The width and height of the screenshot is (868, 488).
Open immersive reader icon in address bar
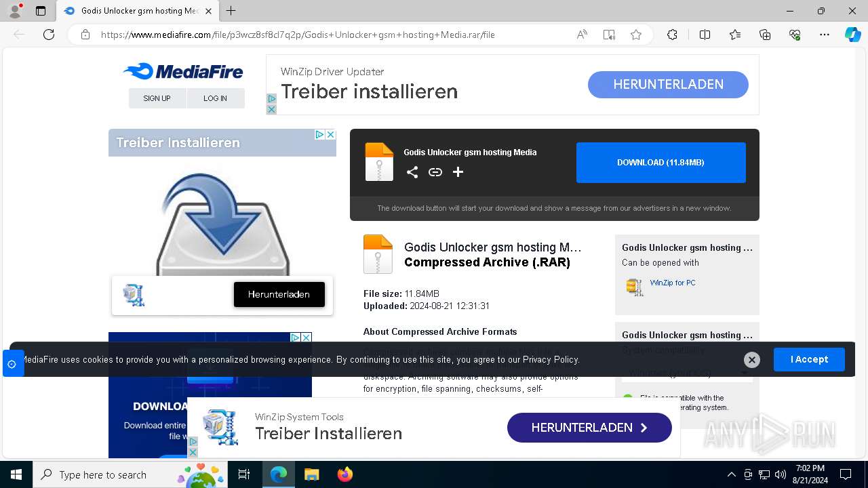click(609, 35)
